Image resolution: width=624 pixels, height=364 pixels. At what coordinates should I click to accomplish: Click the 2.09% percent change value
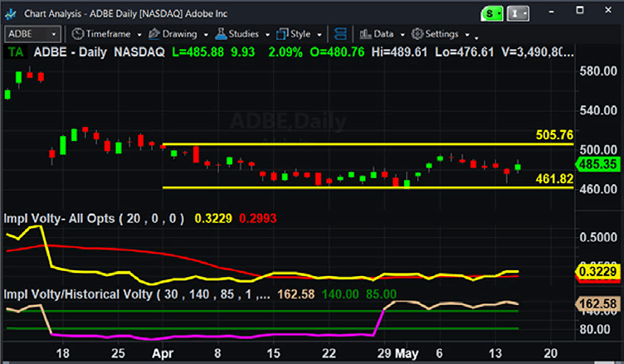click(285, 52)
